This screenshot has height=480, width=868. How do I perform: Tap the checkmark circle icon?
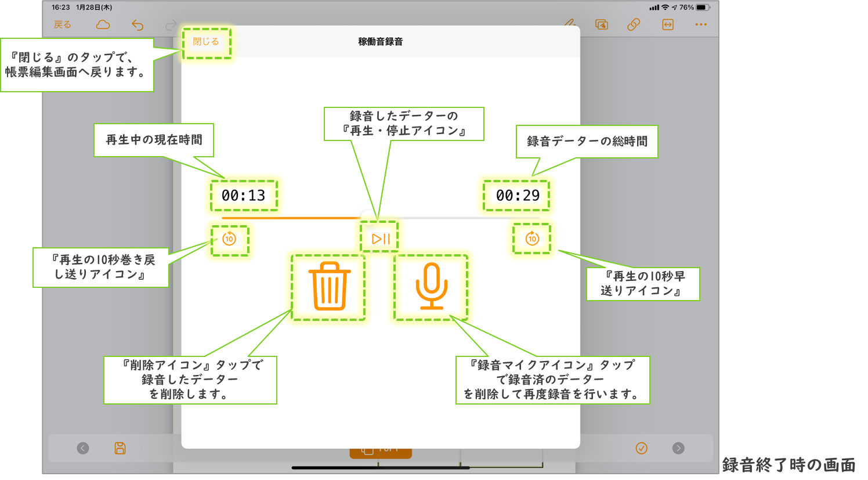pyautogui.click(x=642, y=448)
